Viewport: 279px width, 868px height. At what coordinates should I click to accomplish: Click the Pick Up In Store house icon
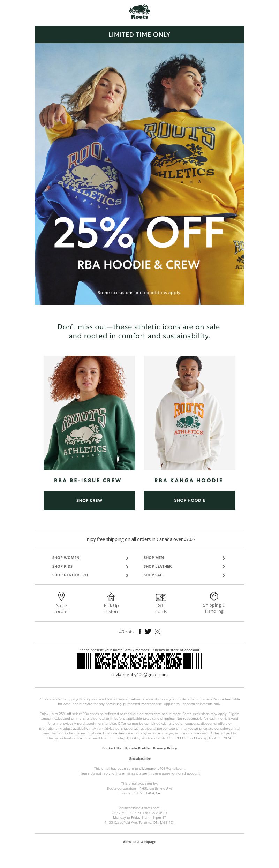coord(111,596)
